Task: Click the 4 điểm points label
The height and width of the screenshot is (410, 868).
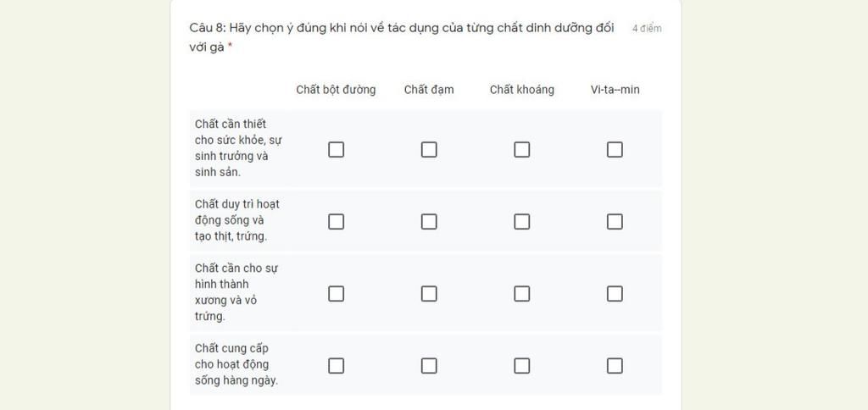Action: pos(647,29)
